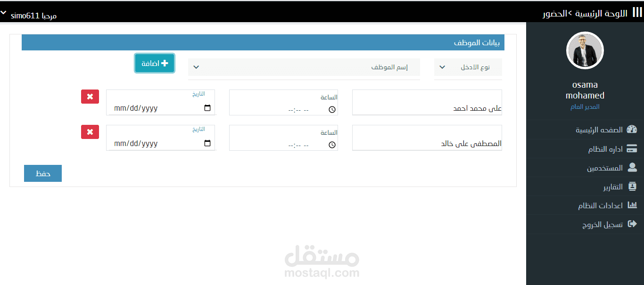Open clock picker in المصطفى على خالد row
Viewport: 644px width, 285px height.
click(332, 145)
